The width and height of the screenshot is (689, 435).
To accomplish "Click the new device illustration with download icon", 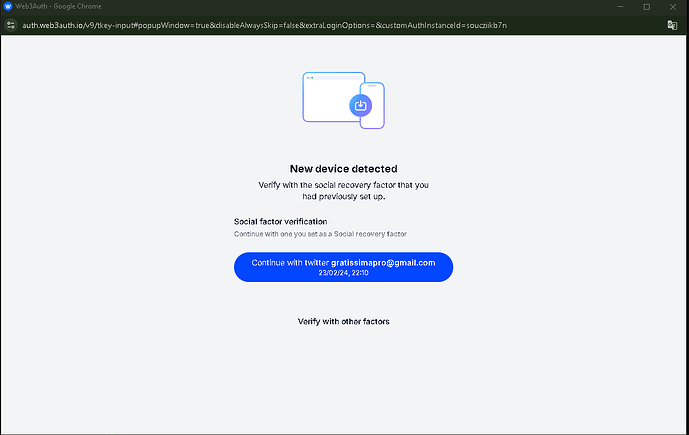I will coord(344,101).
